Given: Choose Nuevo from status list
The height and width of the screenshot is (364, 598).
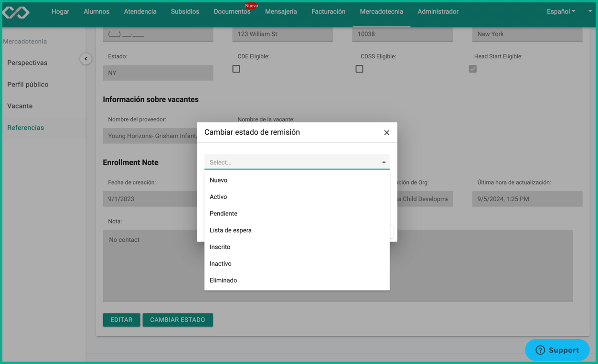Looking at the screenshot, I should [x=297, y=180].
